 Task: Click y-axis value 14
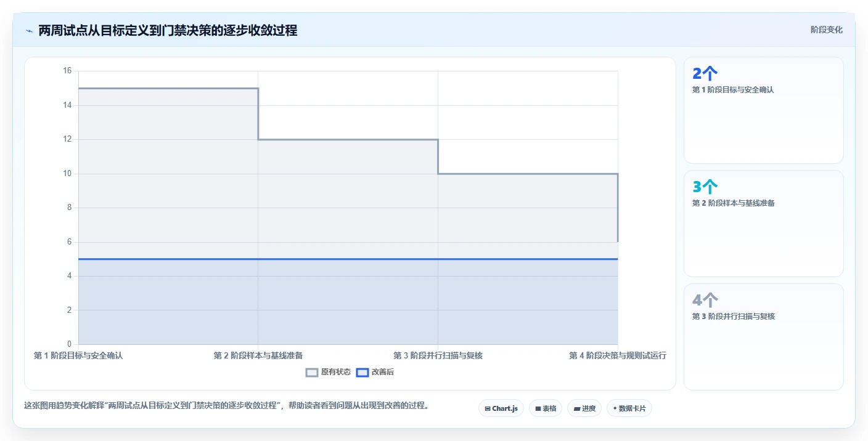pos(67,105)
